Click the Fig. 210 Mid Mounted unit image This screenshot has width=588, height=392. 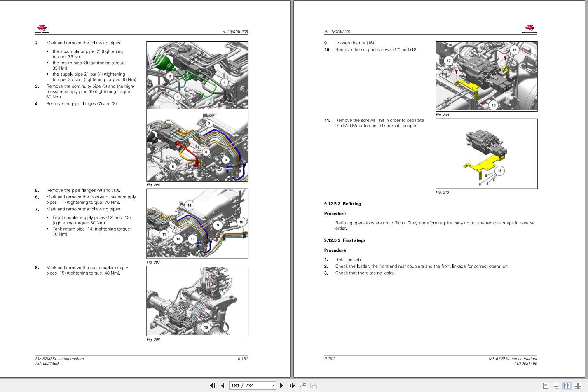click(x=486, y=154)
